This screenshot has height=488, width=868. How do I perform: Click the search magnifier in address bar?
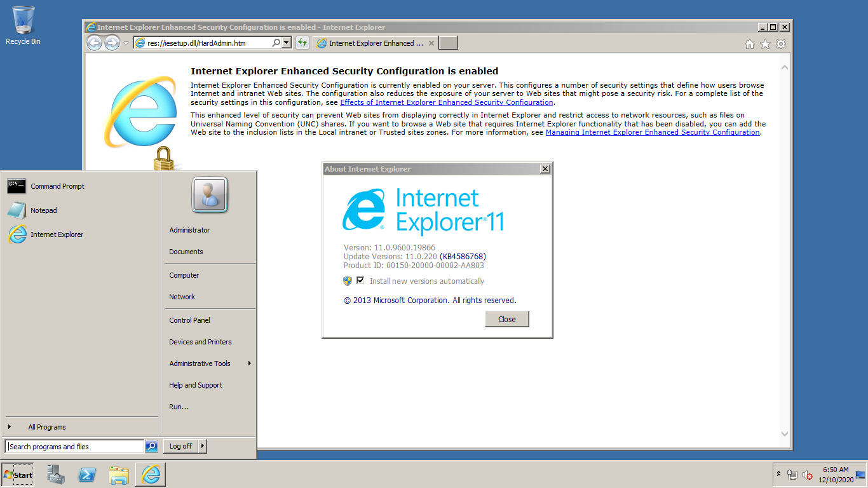coord(276,43)
